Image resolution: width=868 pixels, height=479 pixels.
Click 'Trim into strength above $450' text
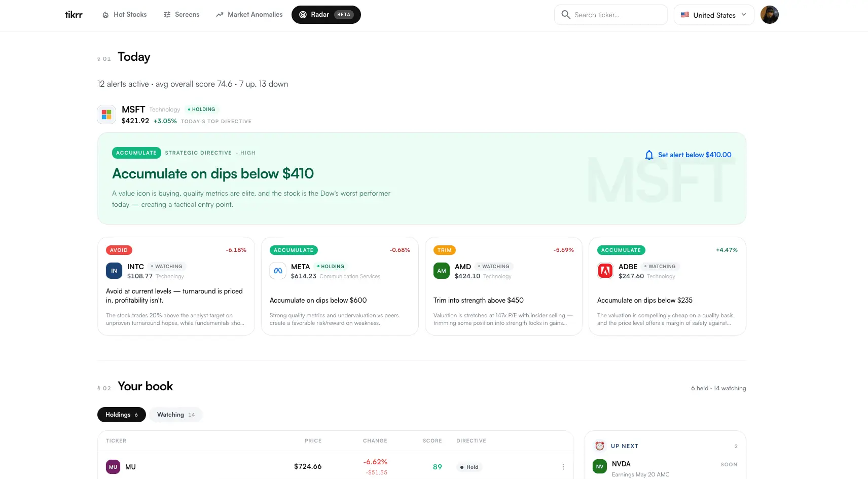click(x=479, y=300)
